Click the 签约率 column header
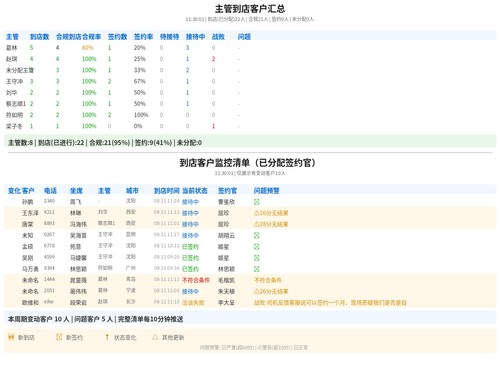 (143, 37)
